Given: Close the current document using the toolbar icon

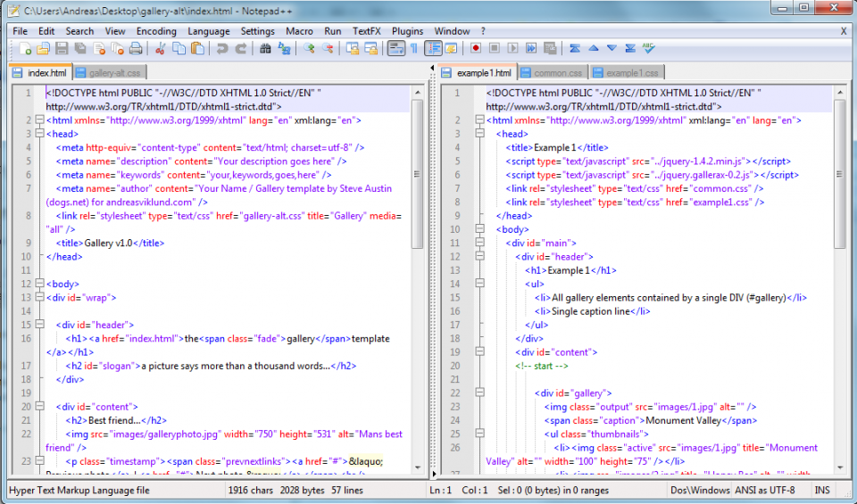Looking at the screenshot, I should pyautogui.click(x=99, y=48).
